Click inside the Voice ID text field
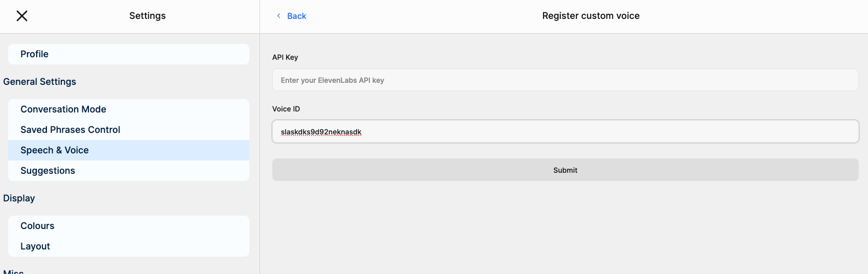The image size is (868, 274). [x=565, y=132]
